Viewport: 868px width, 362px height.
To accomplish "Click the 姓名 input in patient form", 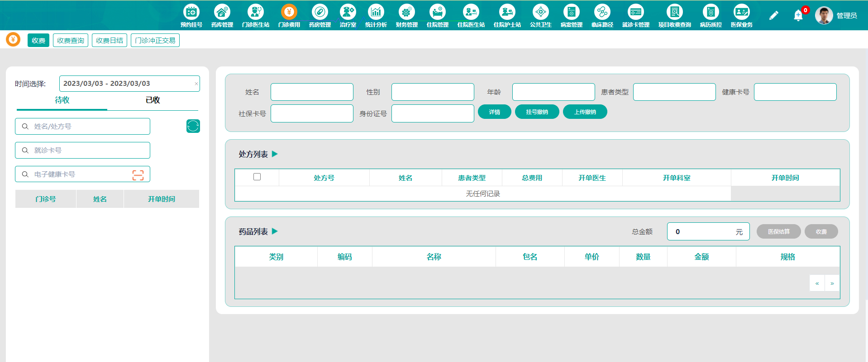I will 312,92.
